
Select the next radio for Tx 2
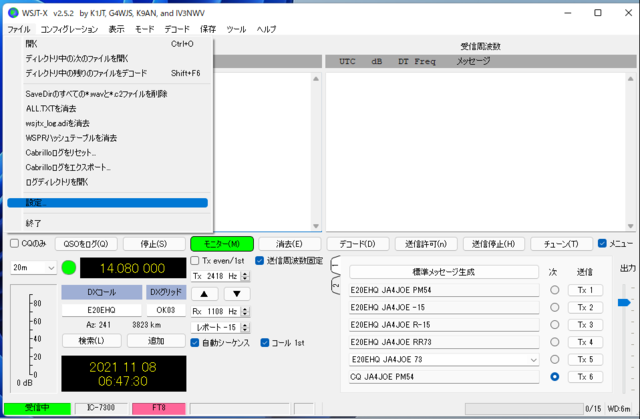point(554,307)
